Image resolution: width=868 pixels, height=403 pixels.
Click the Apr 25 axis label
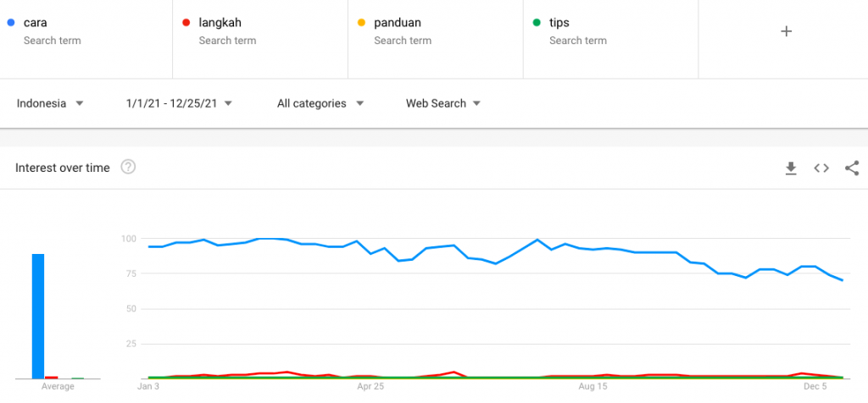pyautogui.click(x=370, y=387)
